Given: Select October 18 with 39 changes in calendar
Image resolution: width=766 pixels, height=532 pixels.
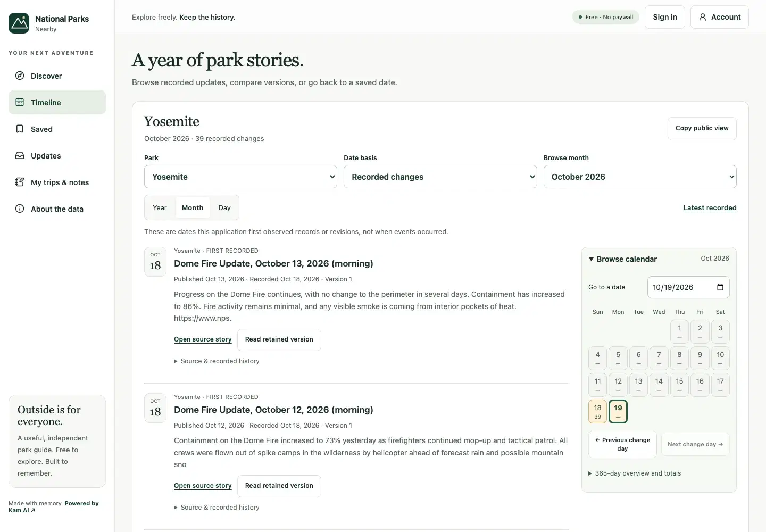Looking at the screenshot, I should [598, 412].
